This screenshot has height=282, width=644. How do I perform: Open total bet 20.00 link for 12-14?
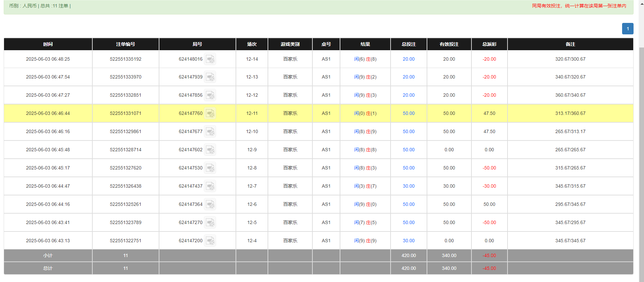pos(408,59)
